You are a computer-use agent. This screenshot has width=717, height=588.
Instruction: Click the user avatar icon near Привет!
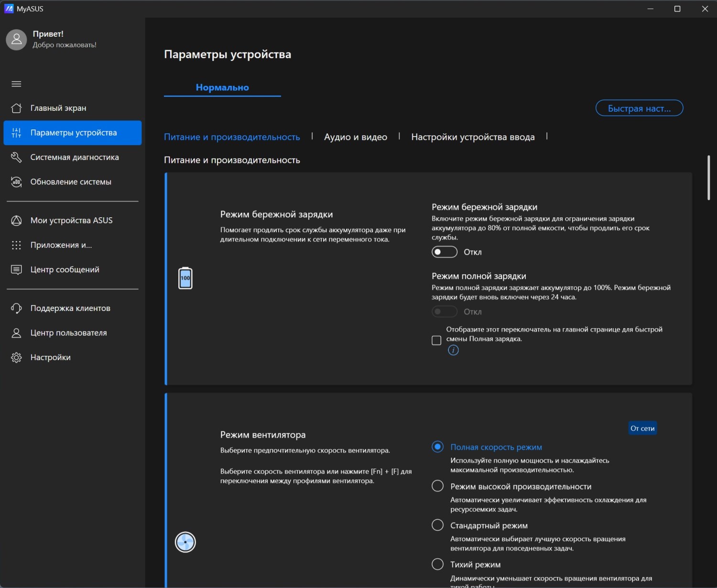click(16, 40)
